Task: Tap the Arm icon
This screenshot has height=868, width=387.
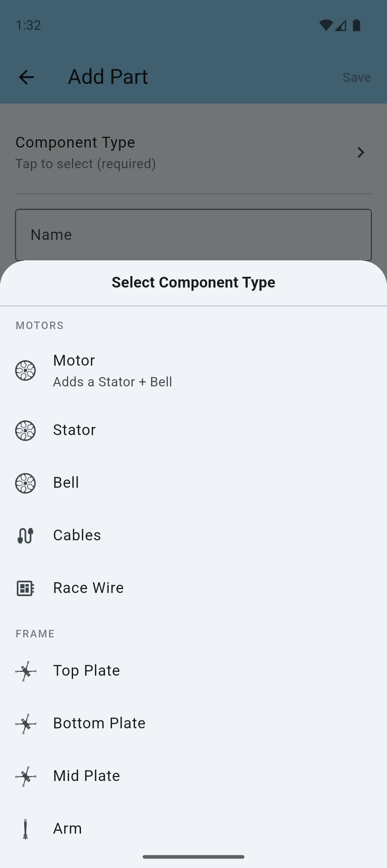Action: (x=25, y=829)
